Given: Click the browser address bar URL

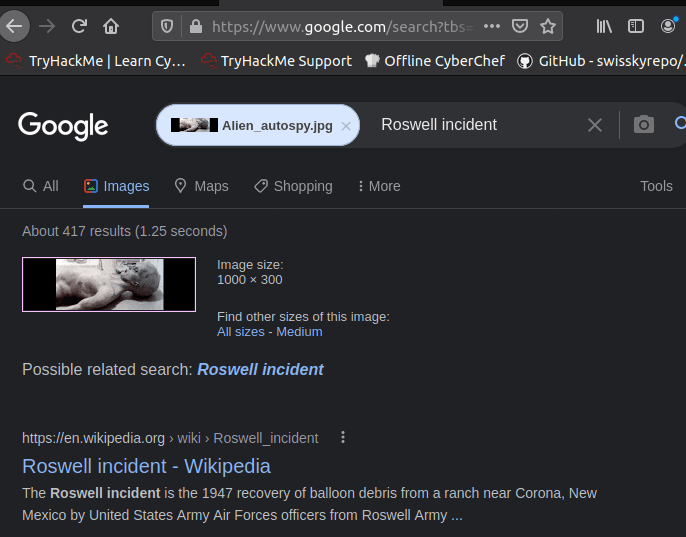Looking at the screenshot, I should pos(342,27).
